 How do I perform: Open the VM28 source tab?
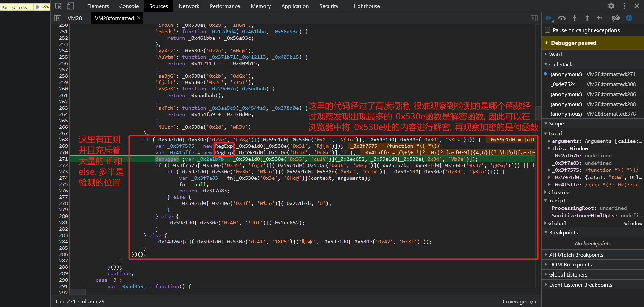(74, 18)
